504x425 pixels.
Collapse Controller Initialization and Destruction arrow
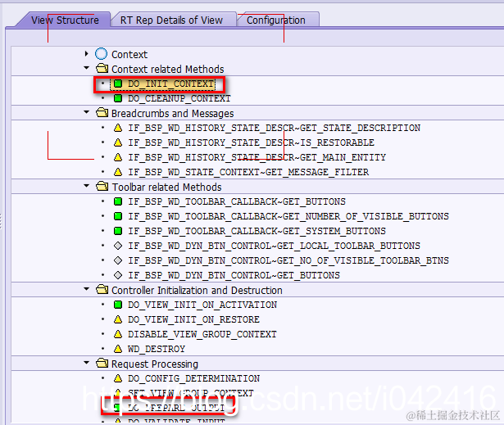[x=86, y=289]
